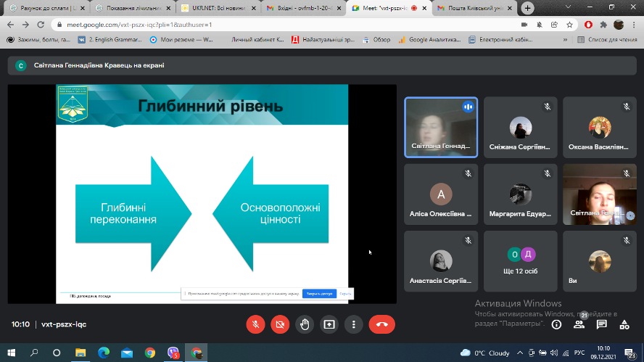Show the participants people panel
This screenshot has width=644, height=362.
pyautogui.click(x=579, y=324)
